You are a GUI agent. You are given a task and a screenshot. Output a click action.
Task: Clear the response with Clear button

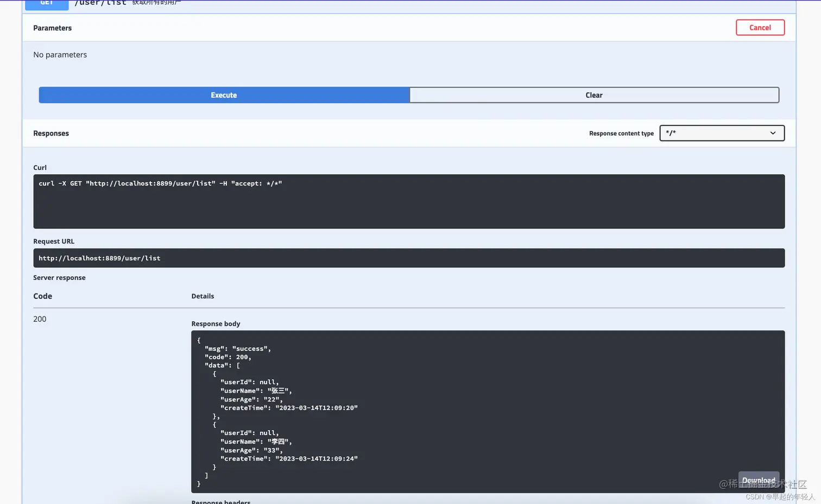(x=594, y=95)
